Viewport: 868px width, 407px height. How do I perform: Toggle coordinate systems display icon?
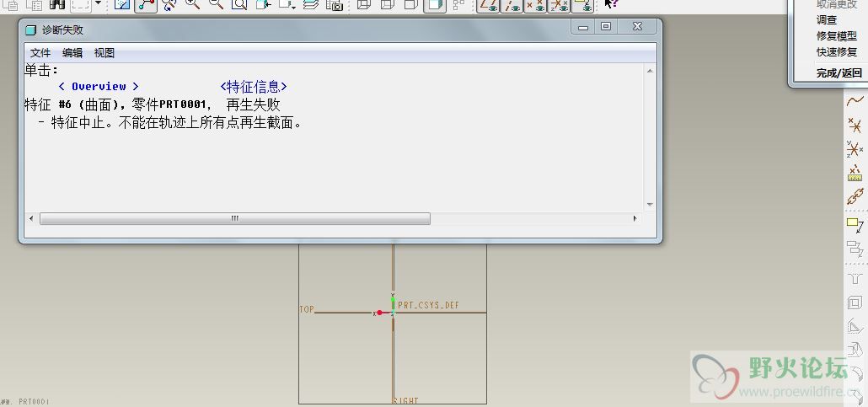pyautogui.click(x=559, y=5)
